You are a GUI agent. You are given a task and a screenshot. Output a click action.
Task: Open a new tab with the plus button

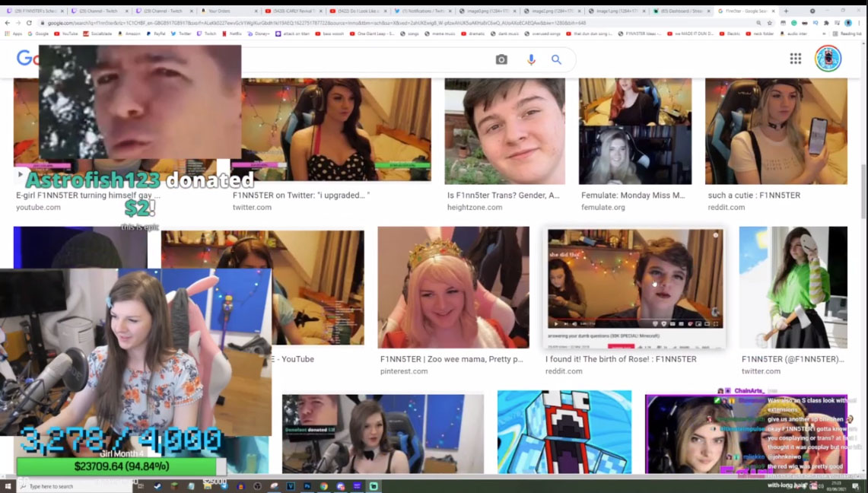tap(786, 11)
